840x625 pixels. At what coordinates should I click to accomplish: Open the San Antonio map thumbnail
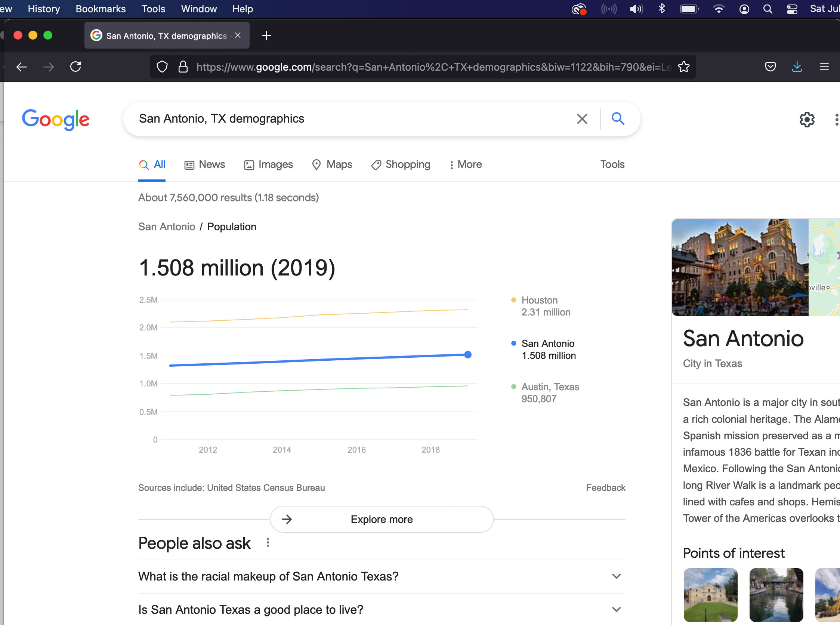825,267
